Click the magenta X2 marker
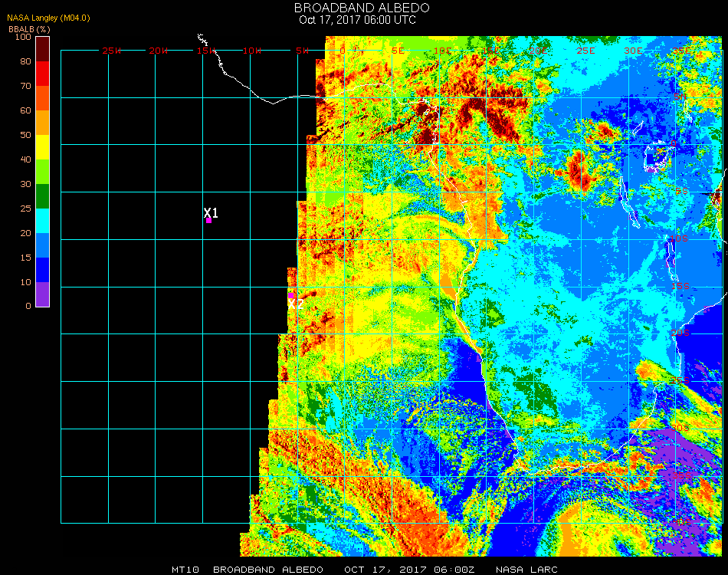This screenshot has width=728, height=575. 291,295
